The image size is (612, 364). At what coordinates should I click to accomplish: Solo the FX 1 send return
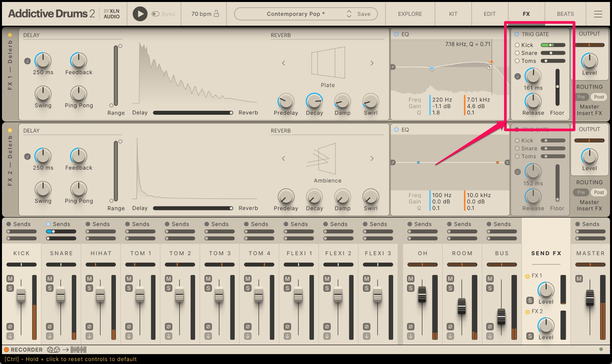click(x=530, y=300)
